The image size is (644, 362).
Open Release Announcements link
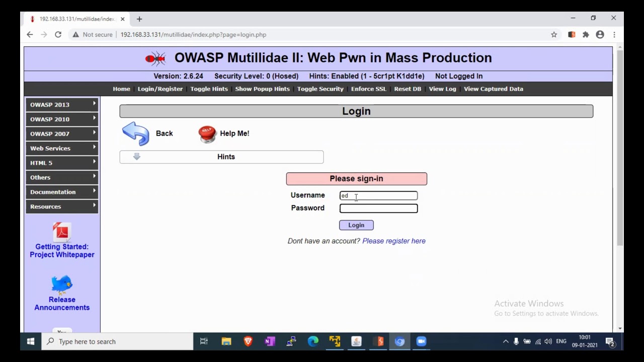pyautogui.click(x=62, y=304)
